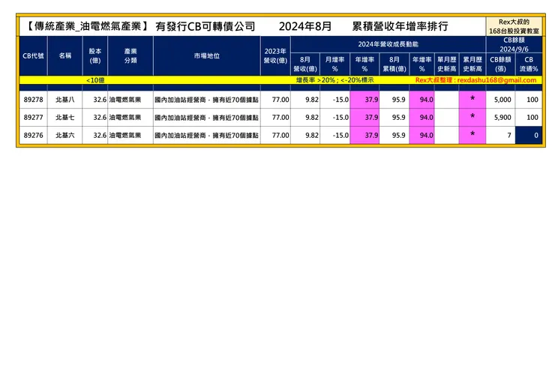Viewport: 555px width, 392px height.
Task: Select the CB流通% column header
Action: click(529, 64)
